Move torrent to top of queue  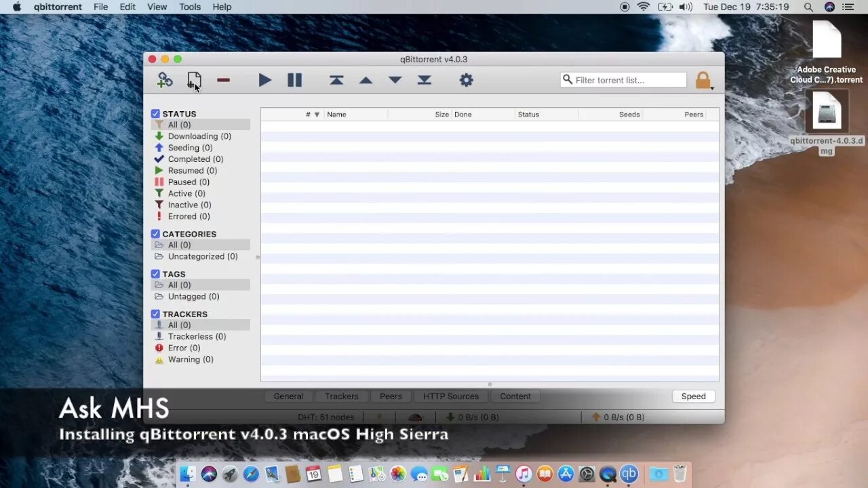click(336, 80)
